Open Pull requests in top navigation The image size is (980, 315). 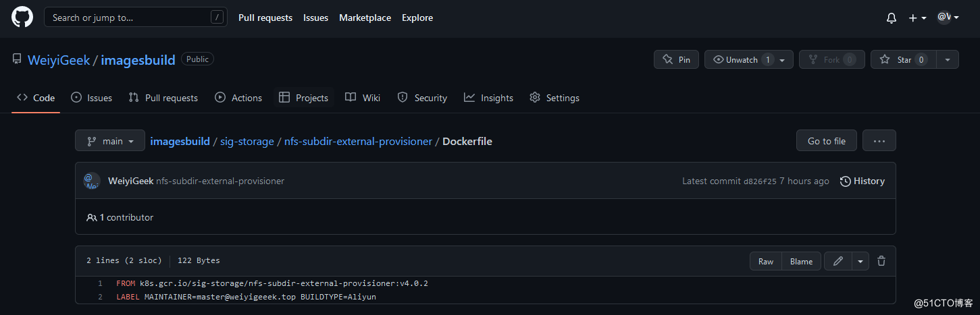pos(265,18)
